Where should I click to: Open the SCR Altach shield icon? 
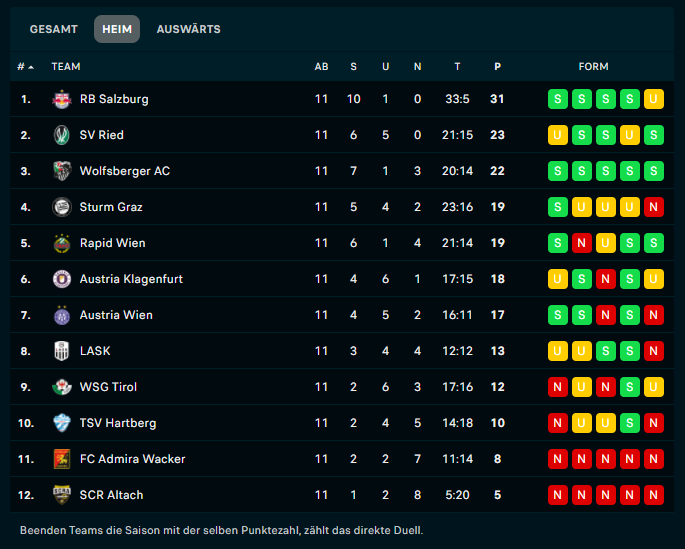pos(62,495)
